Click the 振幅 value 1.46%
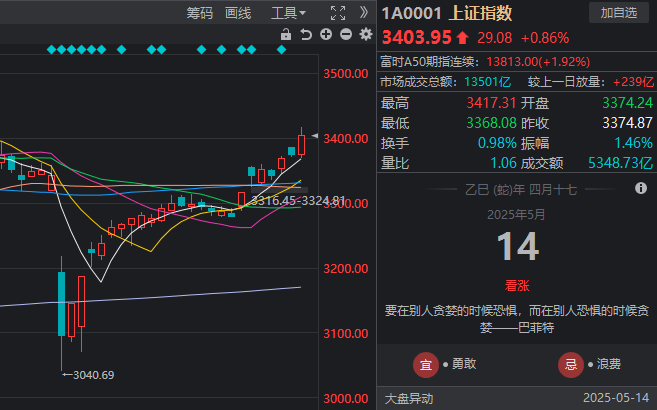The width and height of the screenshot is (657, 410). coord(633,143)
